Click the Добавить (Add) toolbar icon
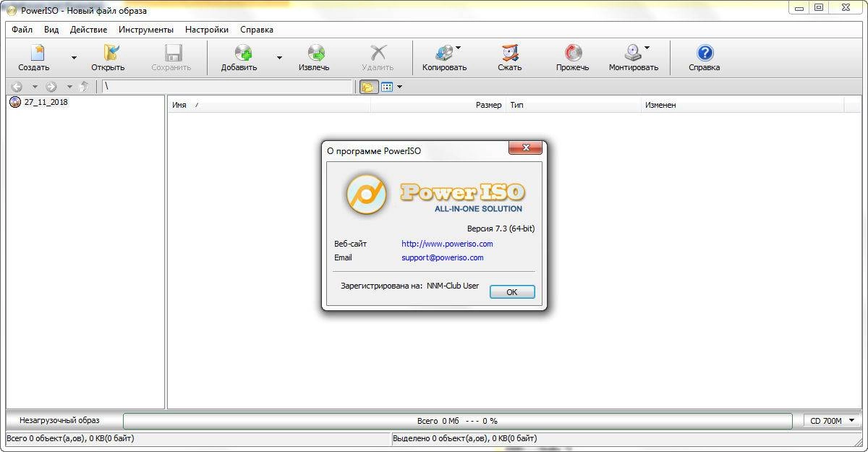This screenshot has width=868, height=452. tap(243, 53)
